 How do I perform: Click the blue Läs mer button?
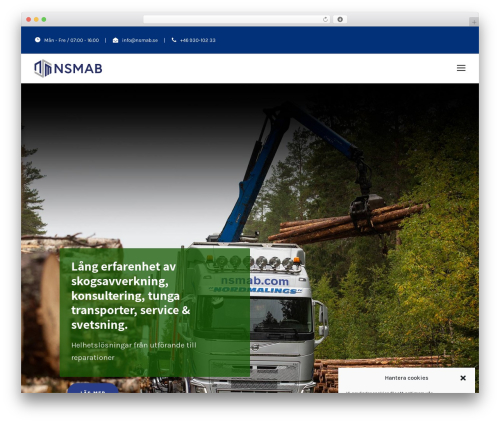coord(93,388)
